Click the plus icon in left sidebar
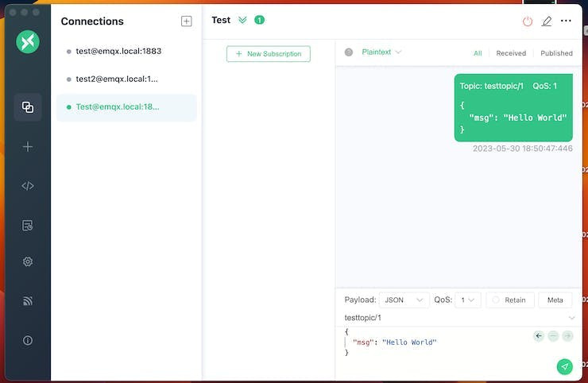 coord(28,147)
